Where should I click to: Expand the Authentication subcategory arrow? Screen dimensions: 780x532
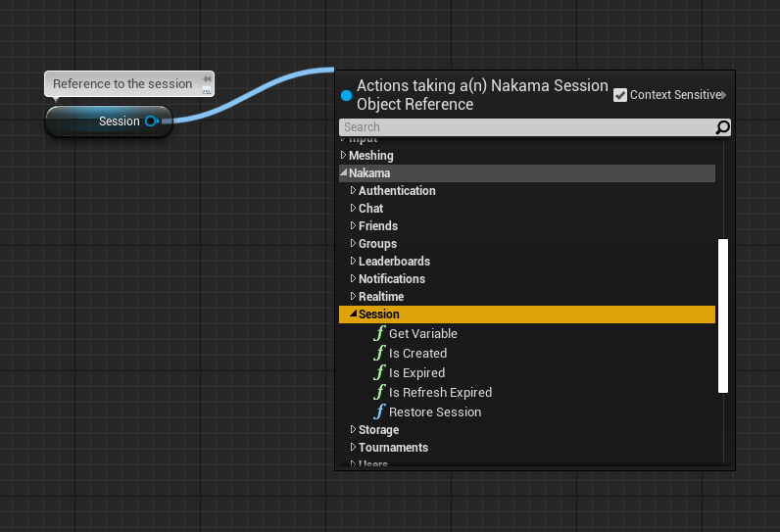click(x=353, y=190)
